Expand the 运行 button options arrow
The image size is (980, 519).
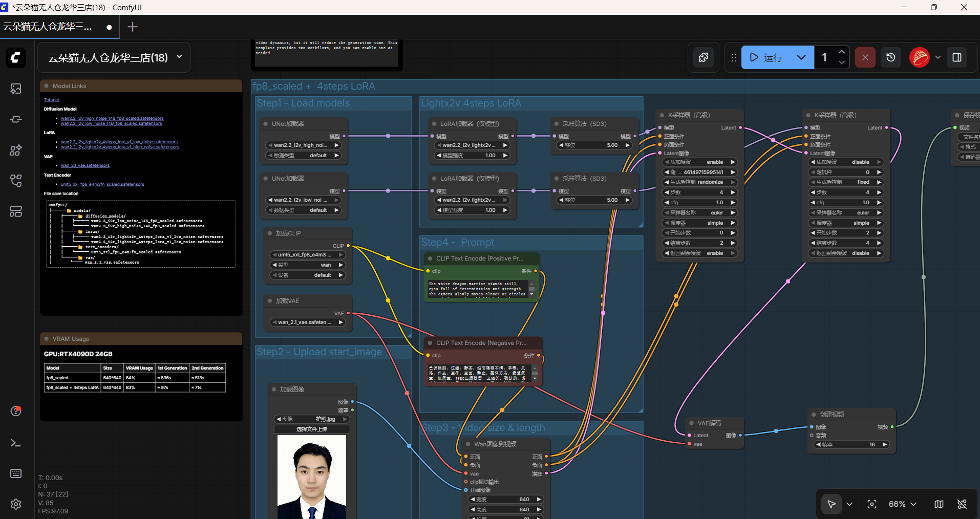click(x=801, y=57)
